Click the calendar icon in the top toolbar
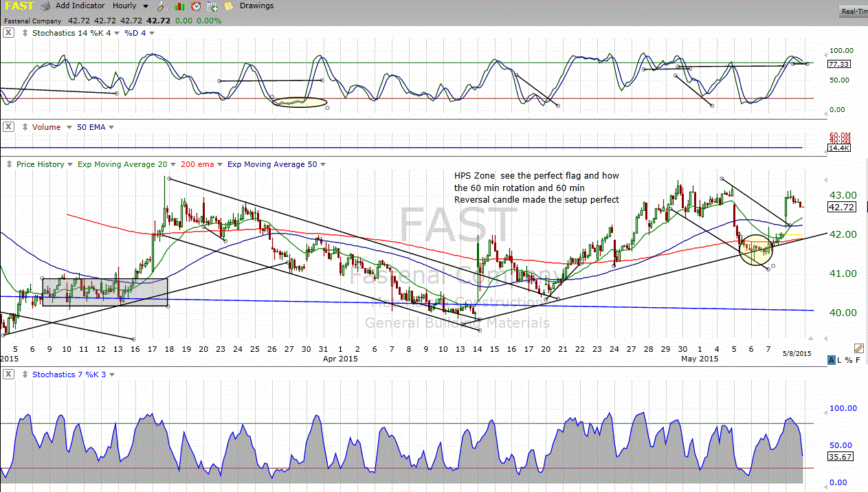The height and width of the screenshot is (492, 868). (212, 6)
